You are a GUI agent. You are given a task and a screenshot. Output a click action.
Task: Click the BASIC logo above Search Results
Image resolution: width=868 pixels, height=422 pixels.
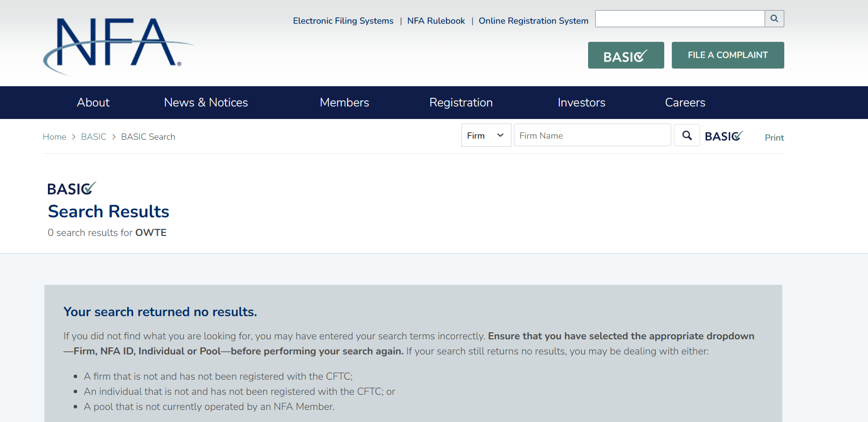[72, 189]
